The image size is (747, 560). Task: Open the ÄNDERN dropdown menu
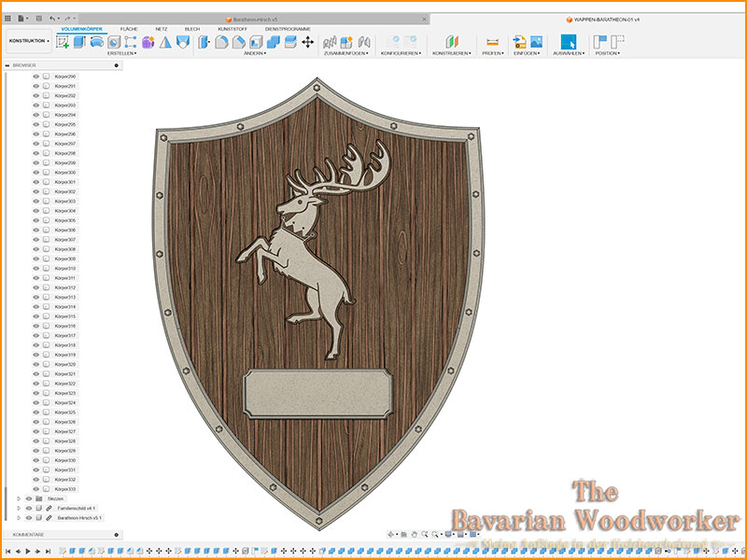coord(255,53)
